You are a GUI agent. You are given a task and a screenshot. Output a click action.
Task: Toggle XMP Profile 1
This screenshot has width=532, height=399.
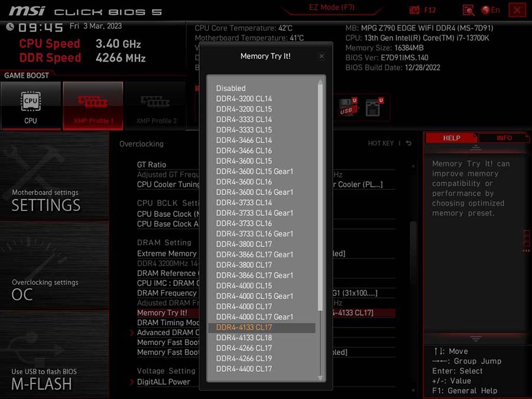[x=93, y=106]
